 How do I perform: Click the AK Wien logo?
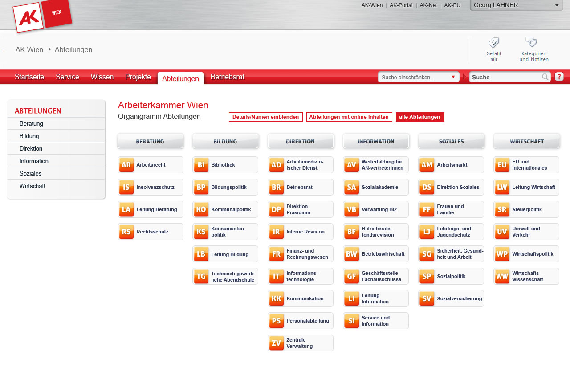[x=42, y=16]
